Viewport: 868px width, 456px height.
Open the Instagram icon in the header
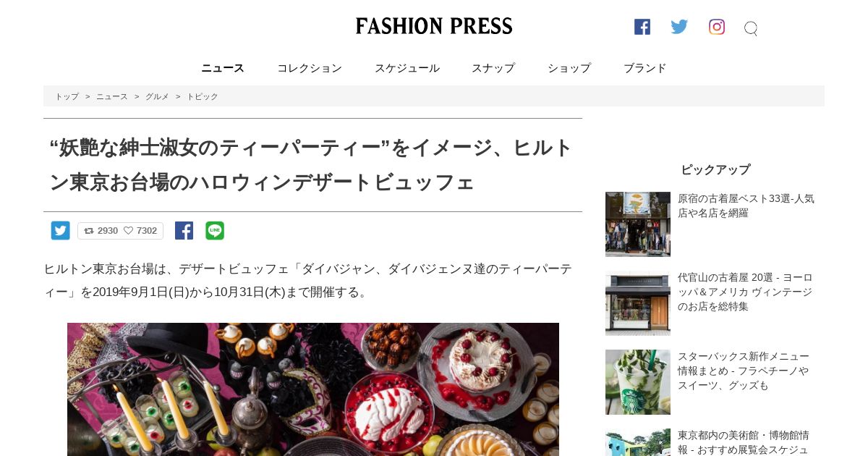click(x=717, y=27)
